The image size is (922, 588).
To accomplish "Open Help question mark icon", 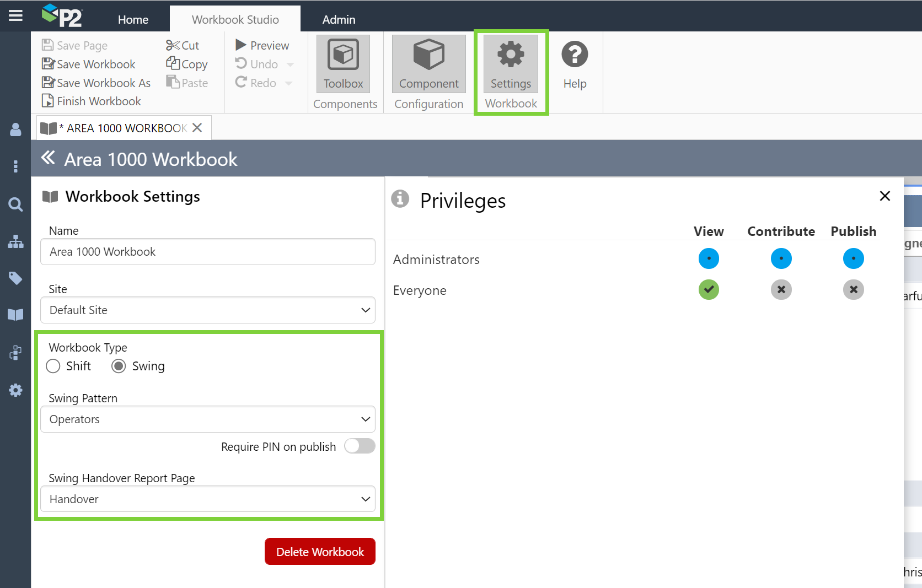I will click(x=575, y=55).
